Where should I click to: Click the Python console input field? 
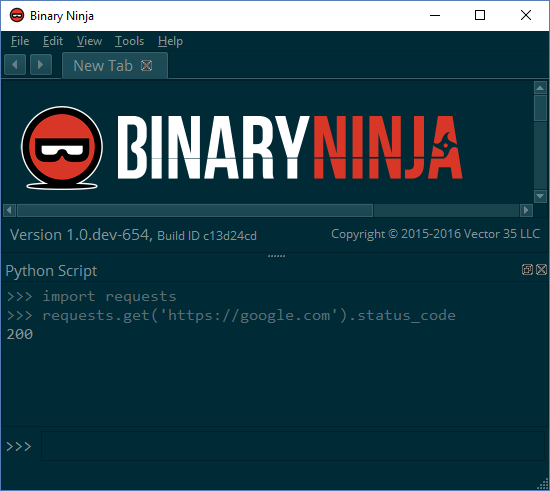point(293,446)
